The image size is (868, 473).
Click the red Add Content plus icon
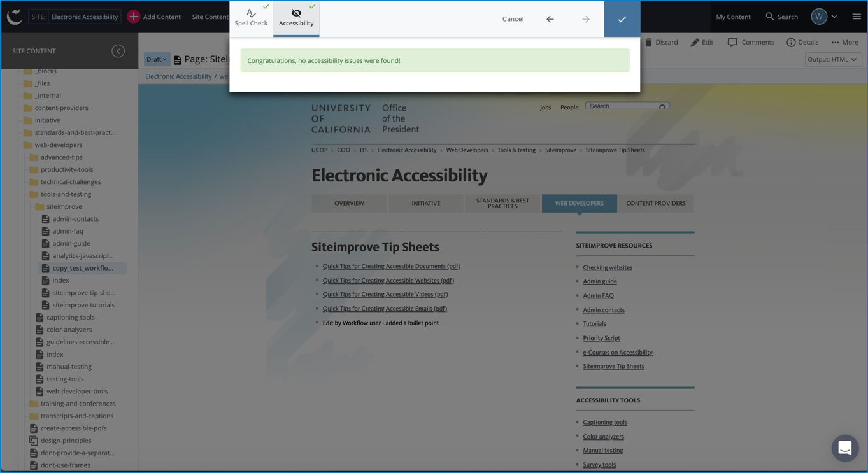[x=133, y=17]
